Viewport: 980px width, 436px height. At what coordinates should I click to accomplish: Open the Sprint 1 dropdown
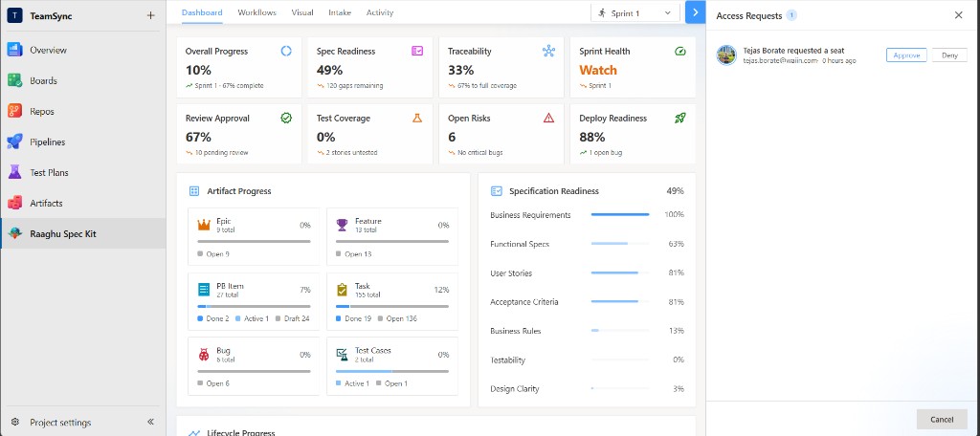pyautogui.click(x=635, y=12)
